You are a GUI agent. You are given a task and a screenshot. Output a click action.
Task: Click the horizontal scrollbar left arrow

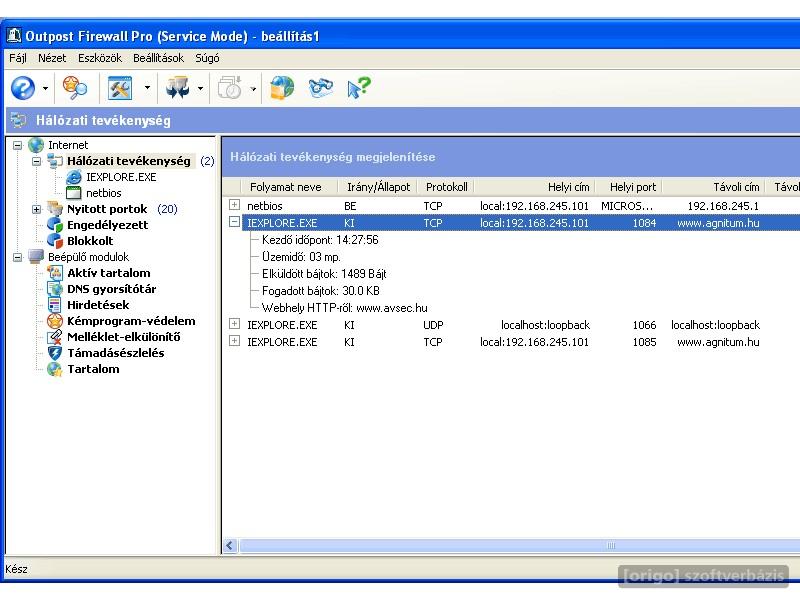click(x=230, y=545)
